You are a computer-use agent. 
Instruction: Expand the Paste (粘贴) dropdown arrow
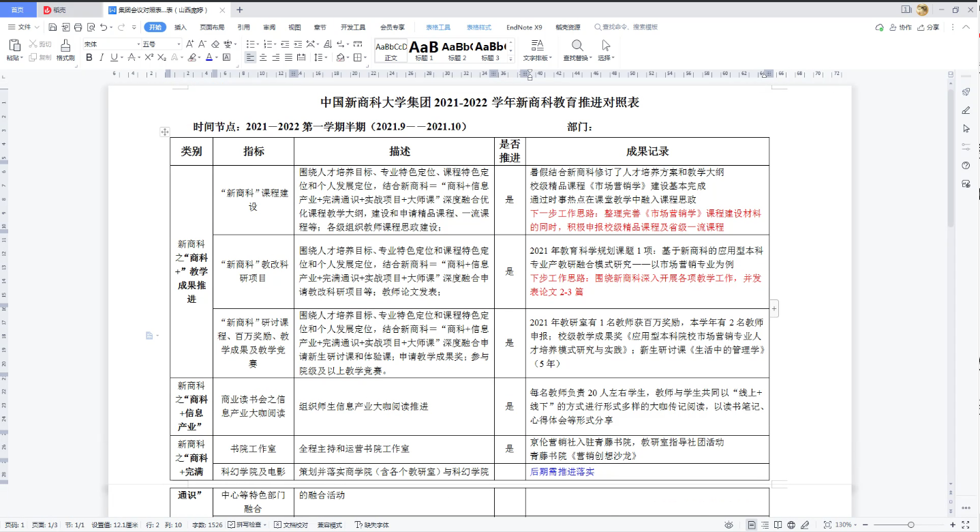pyautogui.click(x=22, y=59)
